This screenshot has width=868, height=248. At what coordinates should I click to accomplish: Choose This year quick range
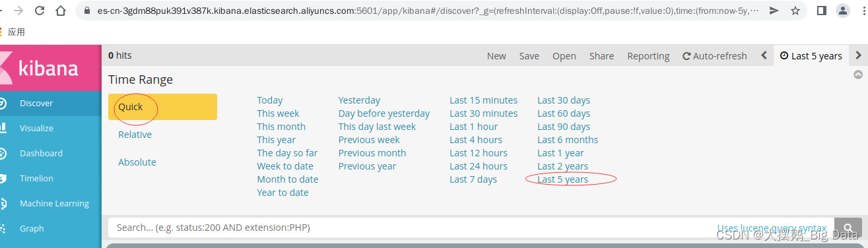(277, 140)
